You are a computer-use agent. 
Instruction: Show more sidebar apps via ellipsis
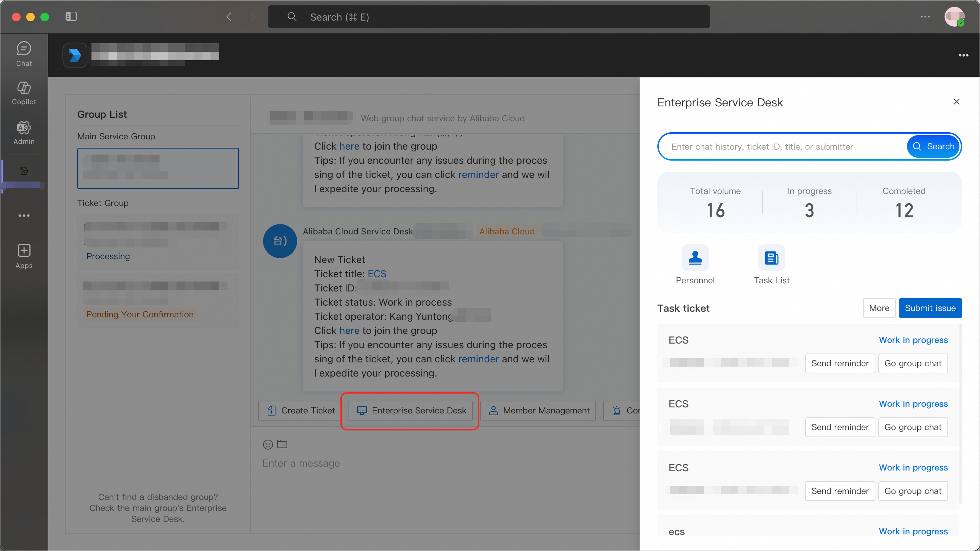[24, 215]
